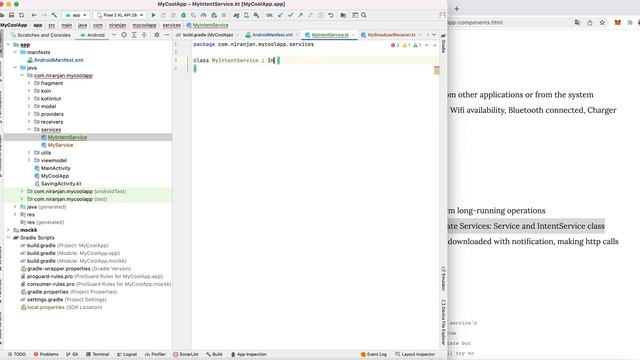Click the MetaMask fox extension icon in browser

point(618,22)
